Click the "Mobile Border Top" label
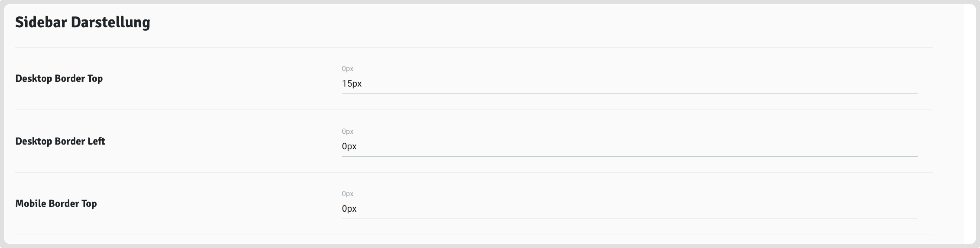The width and height of the screenshot is (980, 248). point(56,204)
